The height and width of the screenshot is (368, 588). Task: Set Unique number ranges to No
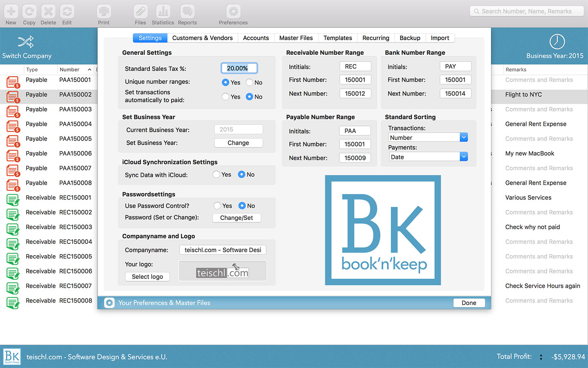click(249, 82)
